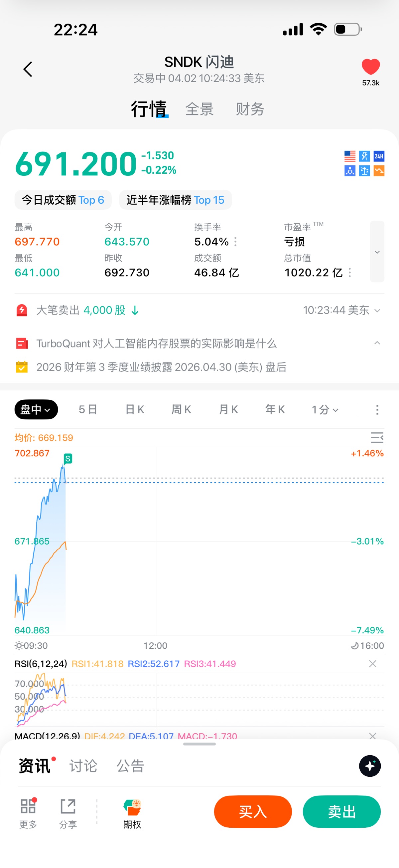Tap the back arrow icon
The height and width of the screenshot is (868, 399).
tap(28, 70)
